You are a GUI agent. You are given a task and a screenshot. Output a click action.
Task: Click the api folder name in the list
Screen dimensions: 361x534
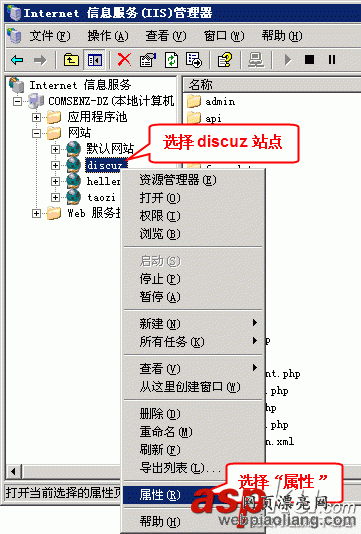214,119
